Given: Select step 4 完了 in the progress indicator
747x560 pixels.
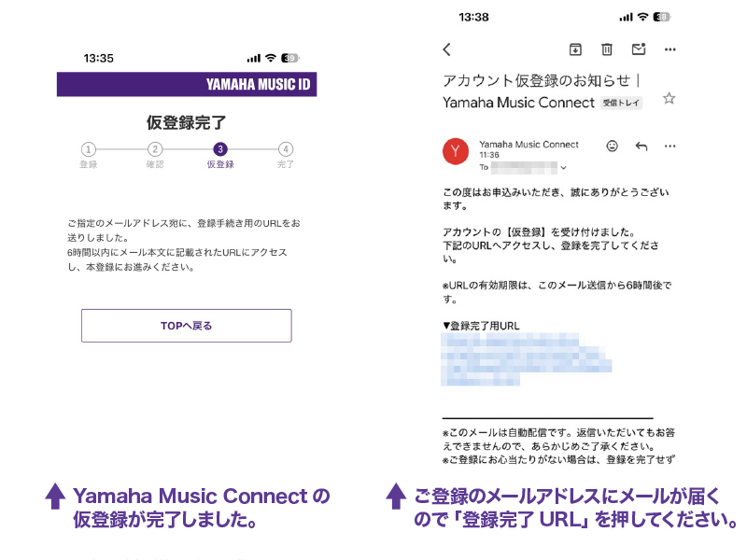Looking at the screenshot, I should pyautogui.click(x=286, y=155).
